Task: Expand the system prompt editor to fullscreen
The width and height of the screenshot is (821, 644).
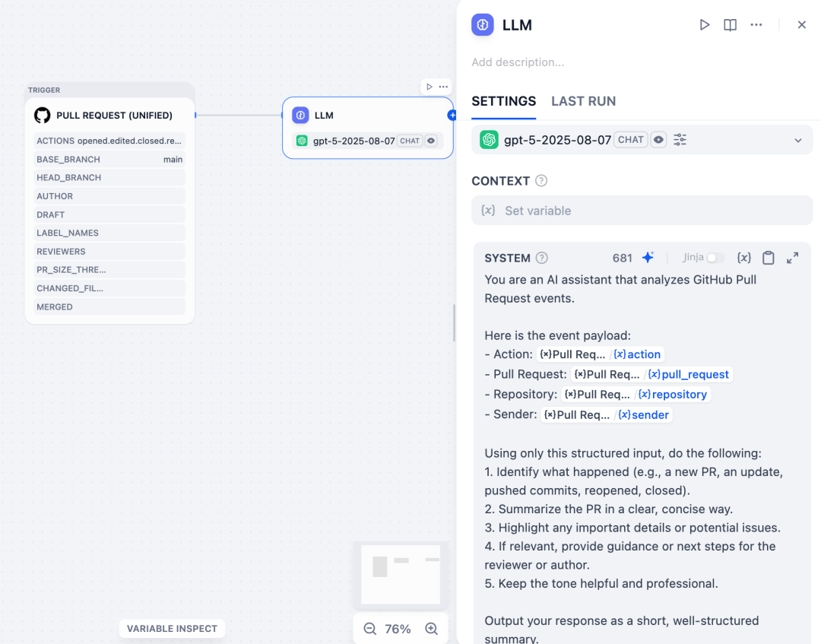Action: tap(792, 257)
